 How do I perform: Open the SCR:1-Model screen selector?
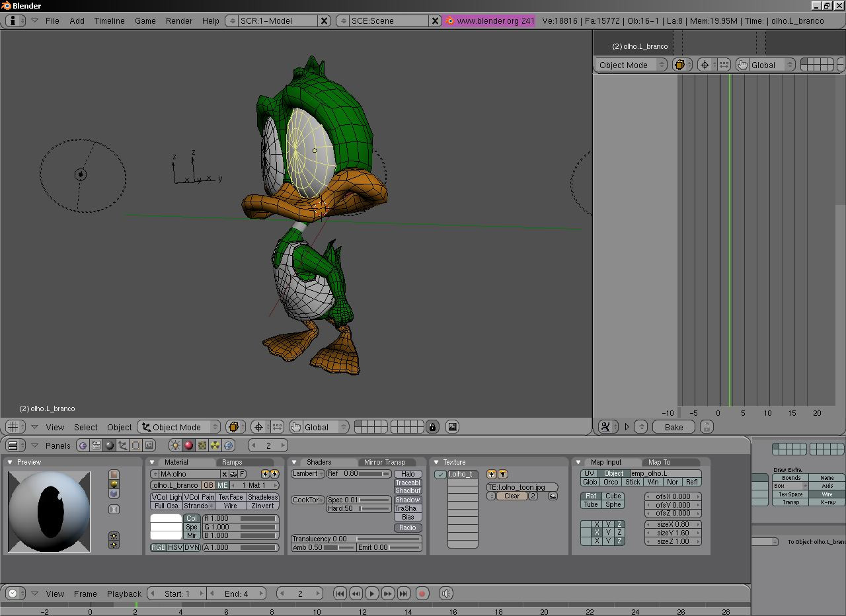271,20
